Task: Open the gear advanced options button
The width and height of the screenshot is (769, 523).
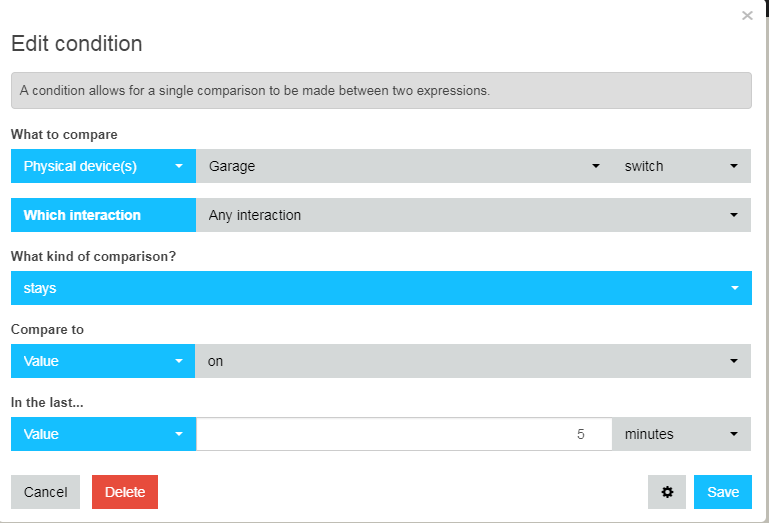Action: click(666, 492)
